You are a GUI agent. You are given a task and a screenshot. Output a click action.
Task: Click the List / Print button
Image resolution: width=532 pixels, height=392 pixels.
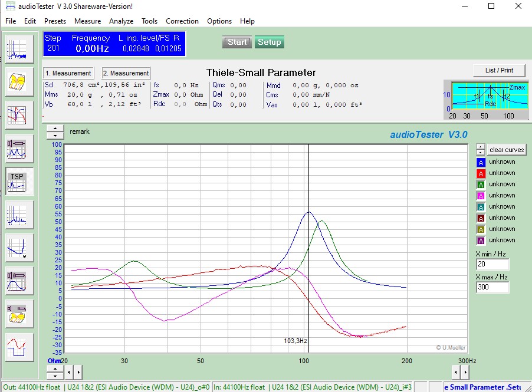[x=499, y=70]
